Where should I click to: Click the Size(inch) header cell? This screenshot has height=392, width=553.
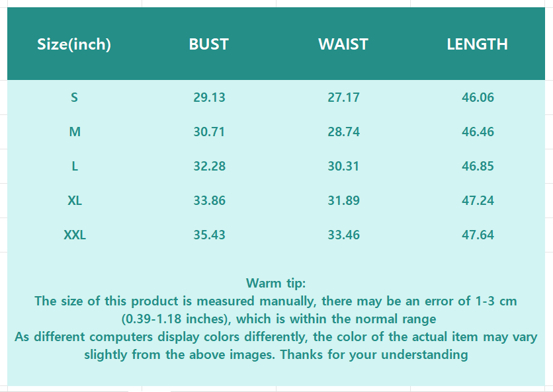pyautogui.click(x=74, y=44)
